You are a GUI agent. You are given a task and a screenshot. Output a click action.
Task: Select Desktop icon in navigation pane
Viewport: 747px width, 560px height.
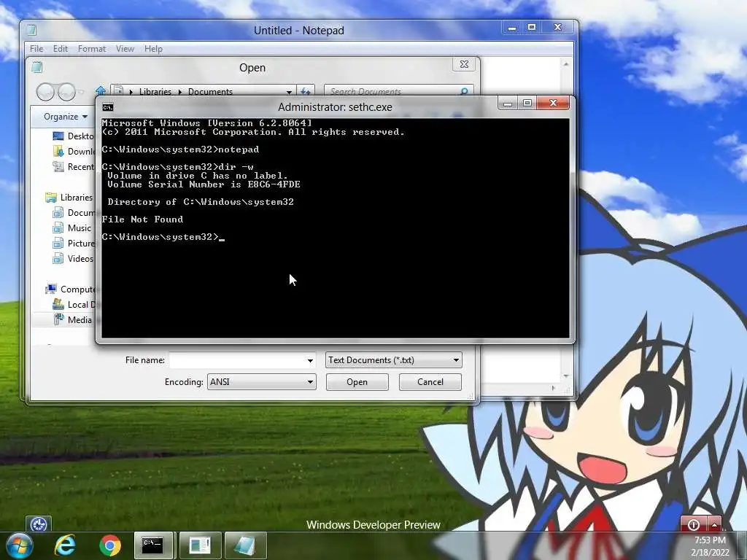(58, 136)
